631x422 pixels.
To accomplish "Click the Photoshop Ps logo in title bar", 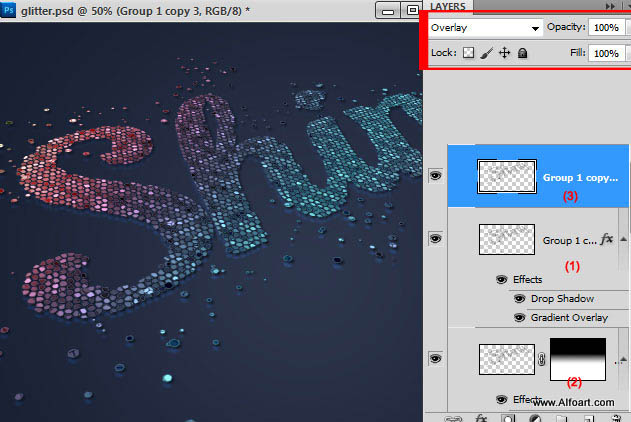I will pos(8,10).
